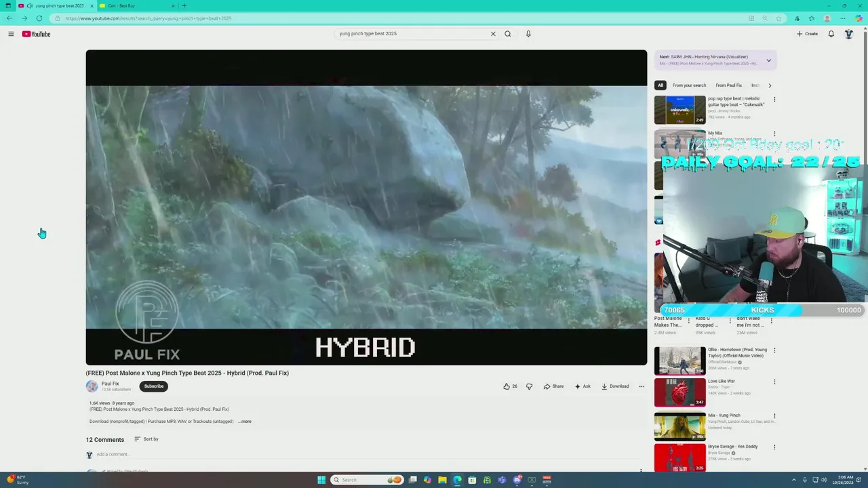
Task: Close the yung pinch type beat tab
Action: click(92, 5)
